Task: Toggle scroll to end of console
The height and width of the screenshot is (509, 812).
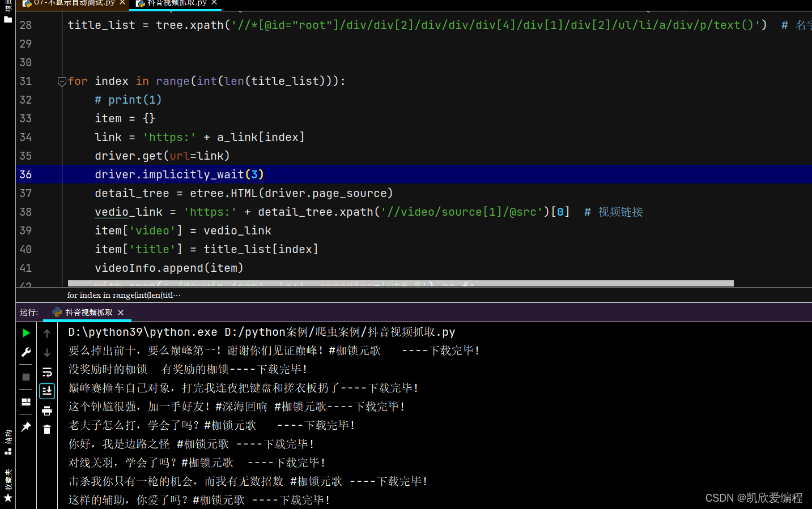Action: (47, 391)
